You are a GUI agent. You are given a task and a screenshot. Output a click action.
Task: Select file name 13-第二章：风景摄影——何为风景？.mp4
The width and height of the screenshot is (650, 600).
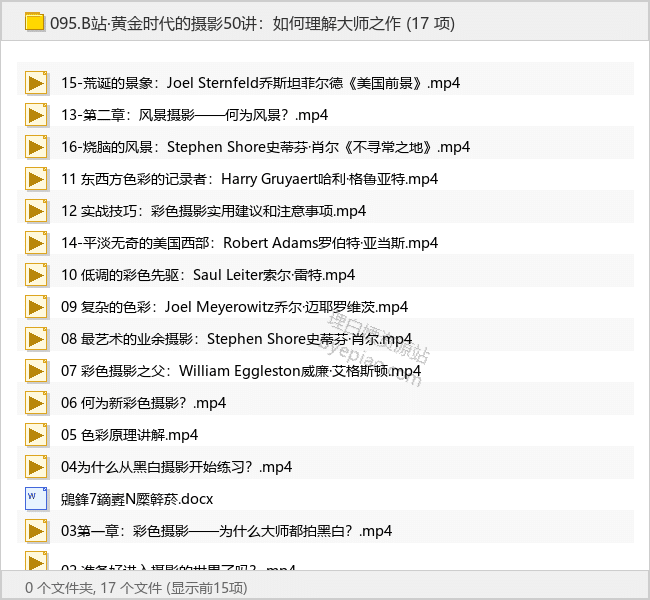click(194, 115)
